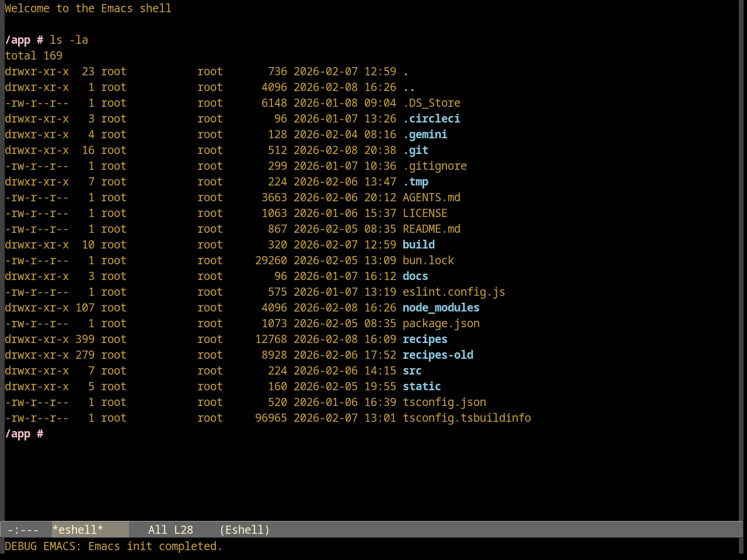
Task: Select the src directory entry
Action: coord(412,370)
